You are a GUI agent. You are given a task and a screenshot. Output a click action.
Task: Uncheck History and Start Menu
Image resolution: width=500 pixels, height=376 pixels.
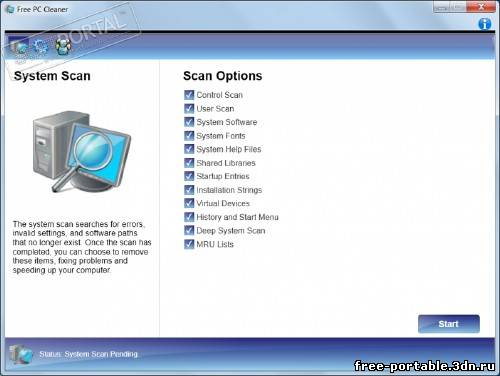click(x=189, y=217)
